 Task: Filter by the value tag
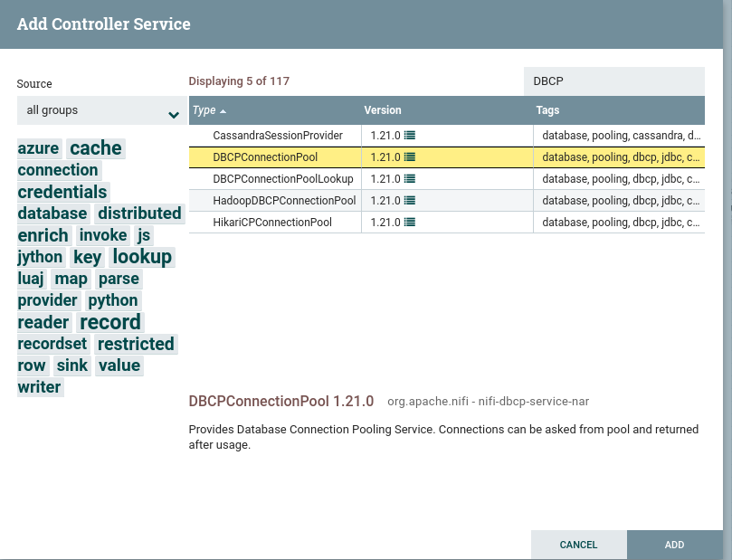(x=119, y=365)
